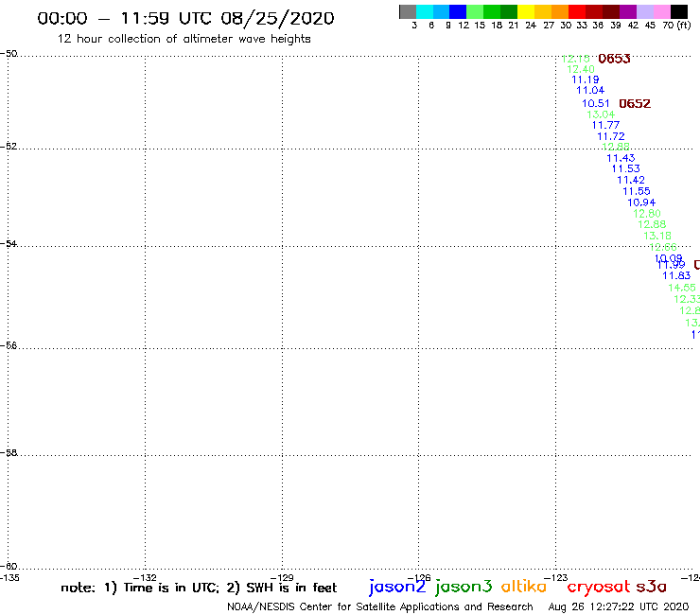Screen dimensions: 700x615
Task: Click the NOAA/NESDIS Center credit text
Action: (x=380, y=606)
